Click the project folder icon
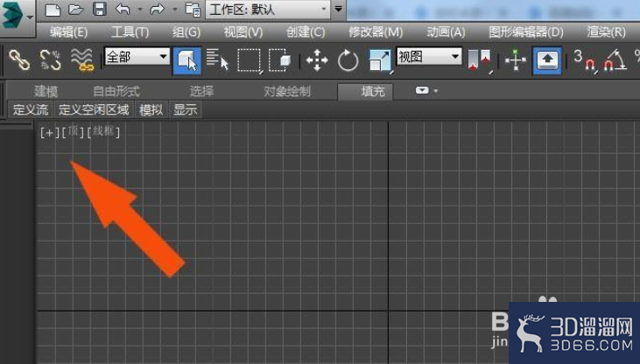The image size is (640, 364). tap(193, 10)
